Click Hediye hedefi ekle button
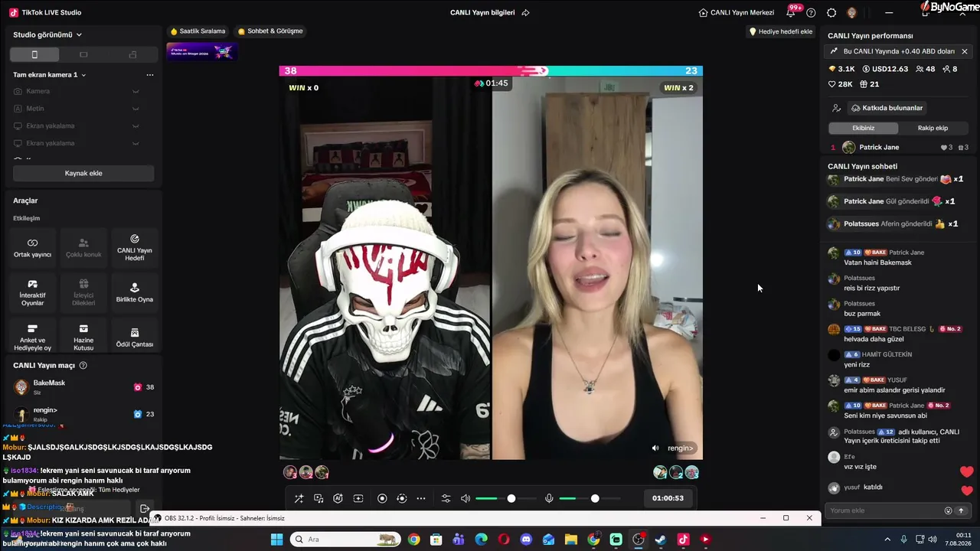 780,31
